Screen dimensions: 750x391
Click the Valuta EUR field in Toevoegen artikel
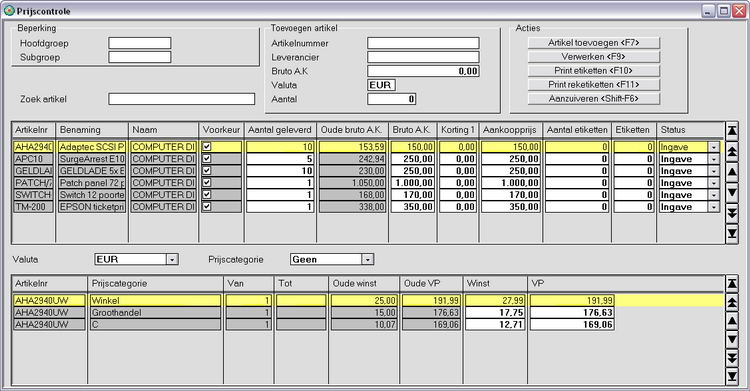click(x=381, y=85)
